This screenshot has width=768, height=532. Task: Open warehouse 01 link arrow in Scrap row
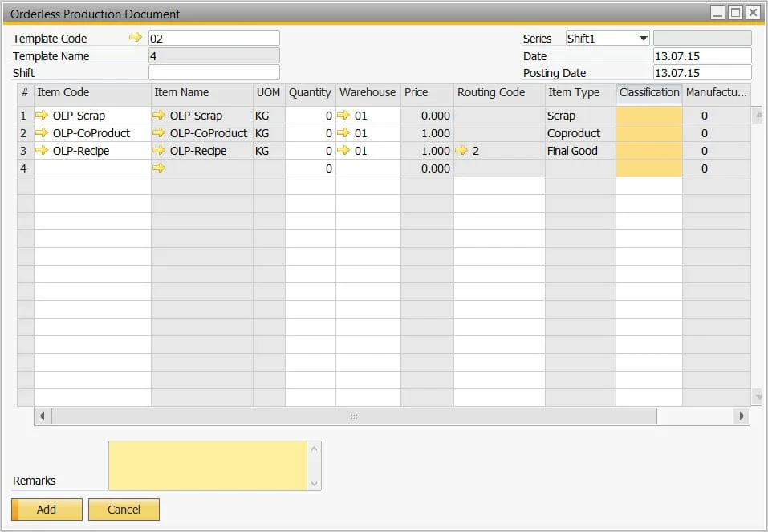tap(343, 115)
